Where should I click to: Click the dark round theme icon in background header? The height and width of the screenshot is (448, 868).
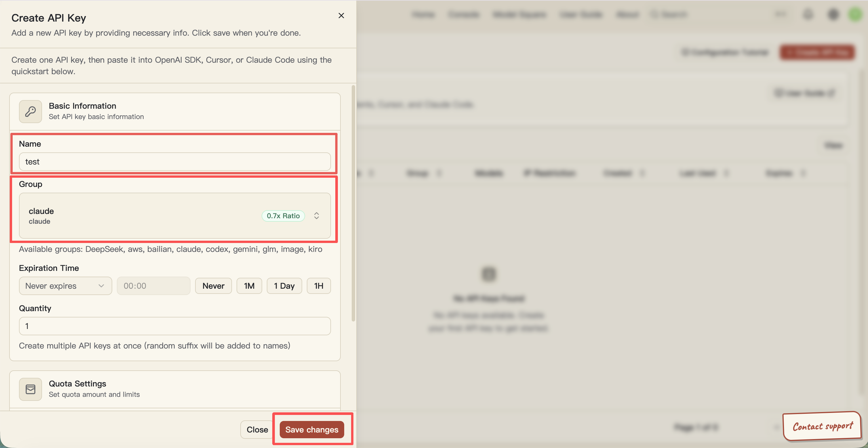click(x=833, y=14)
